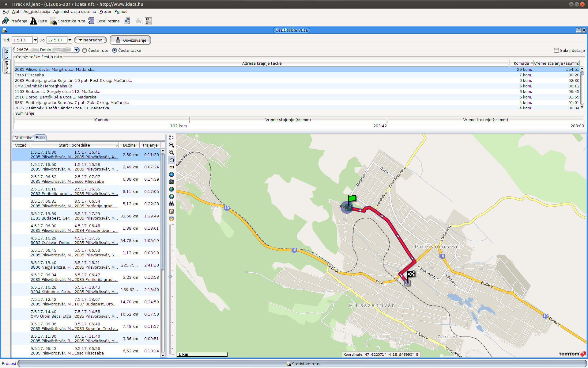The width and height of the screenshot is (588, 368).
Task: Select the hand pan tool
Action: [171, 160]
